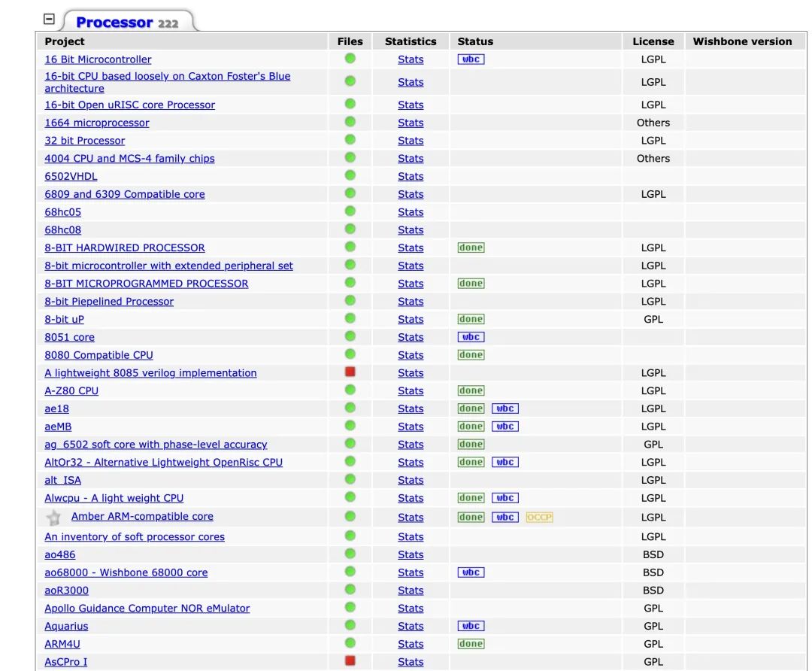This screenshot has width=812, height=671.
Task: Click the done badge for 8080 Compatible CPU
Action: click(x=471, y=355)
